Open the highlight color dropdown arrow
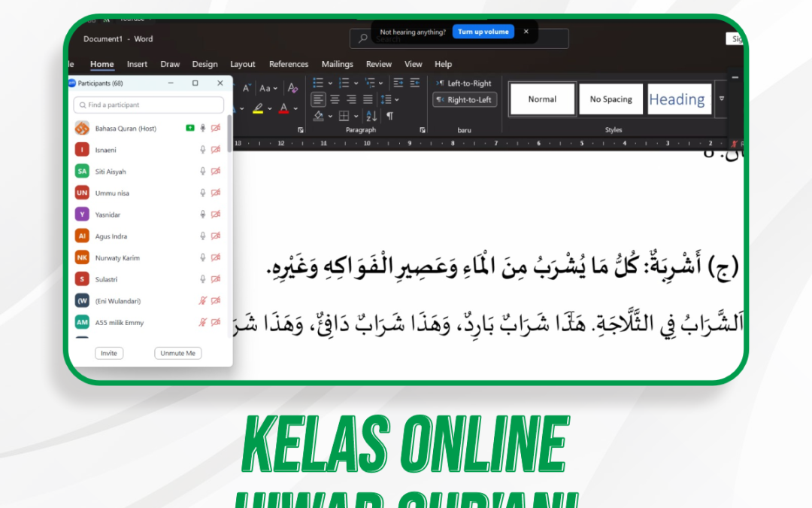This screenshot has width=812, height=508. coord(269,109)
